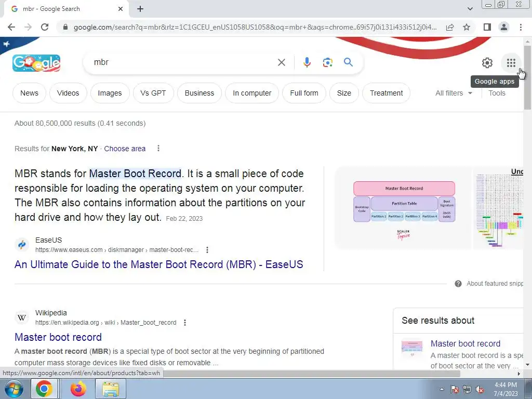This screenshot has height=399, width=532.
Task: Click the EaseUS site favicon
Action: click(x=22, y=245)
